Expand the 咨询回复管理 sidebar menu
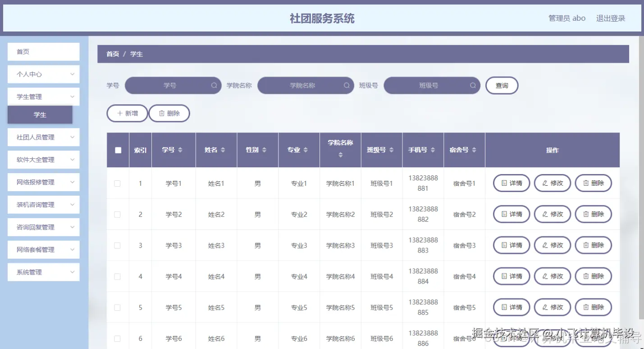The image size is (644, 349). (x=44, y=227)
